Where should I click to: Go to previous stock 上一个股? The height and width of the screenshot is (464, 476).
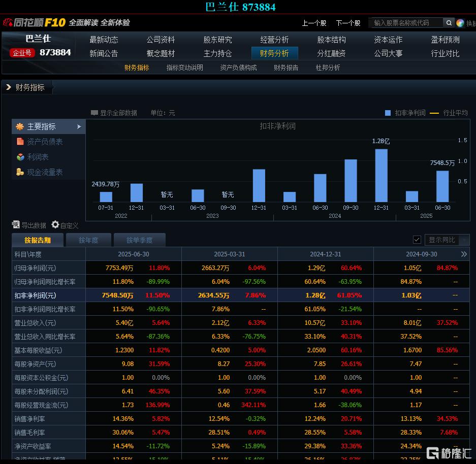(x=314, y=23)
